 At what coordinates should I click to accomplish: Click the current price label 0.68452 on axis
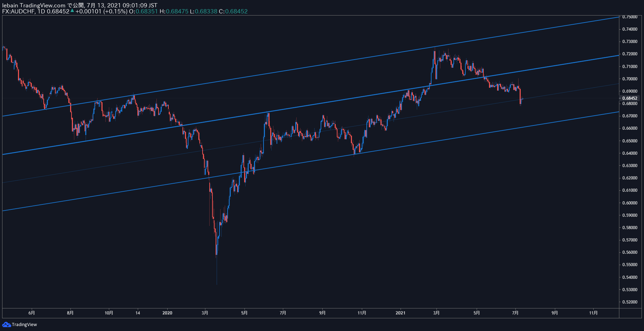[630, 98]
